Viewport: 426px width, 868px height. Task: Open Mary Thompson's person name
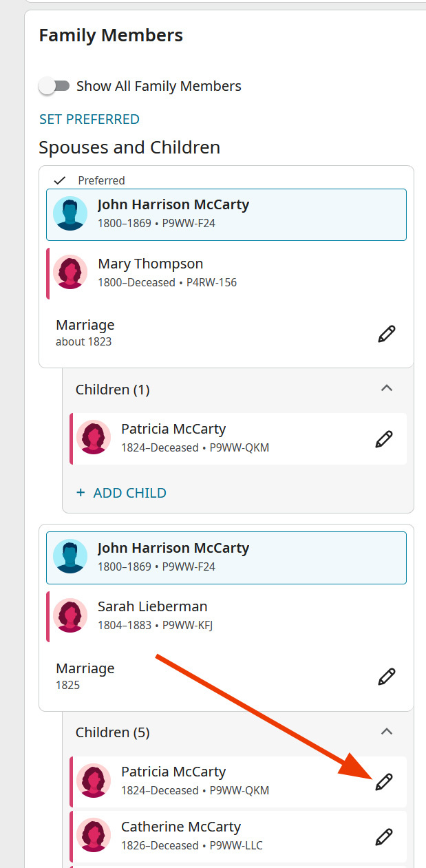coord(150,264)
